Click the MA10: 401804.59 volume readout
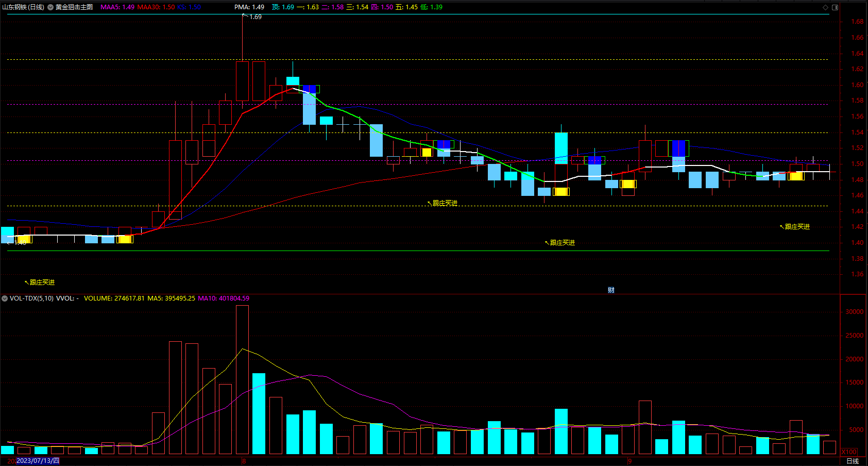Image resolution: width=868 pixels, height=466 pixels. [x=224, y=298]
